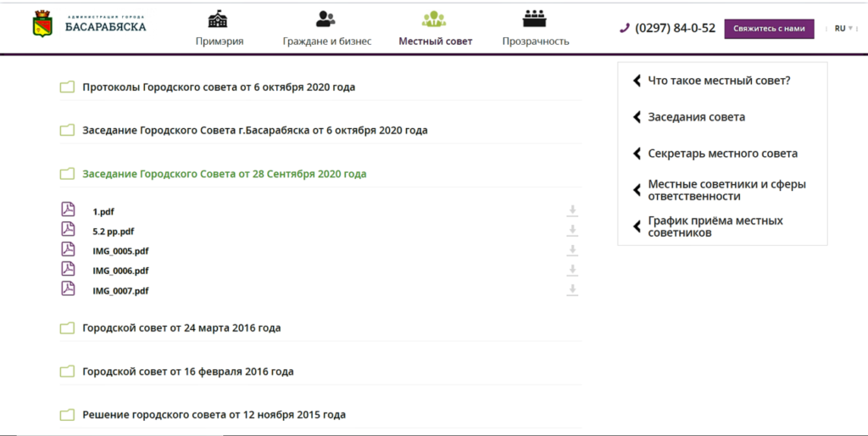Image resolution: width=868 pixels, height=436 pixels.
Task: Click the phone number (0297) 84-0-52
Action: [x=675, y=28]
